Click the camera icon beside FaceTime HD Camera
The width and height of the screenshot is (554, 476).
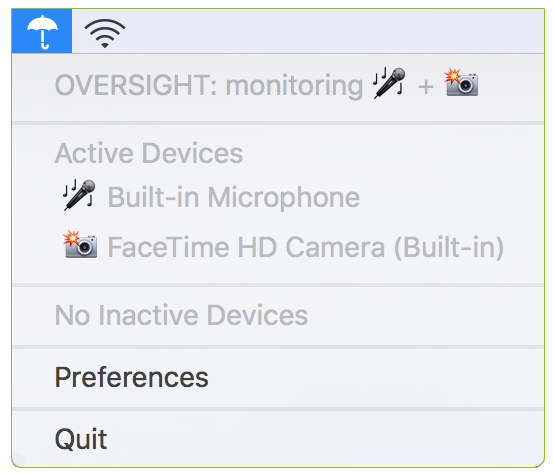80,244
